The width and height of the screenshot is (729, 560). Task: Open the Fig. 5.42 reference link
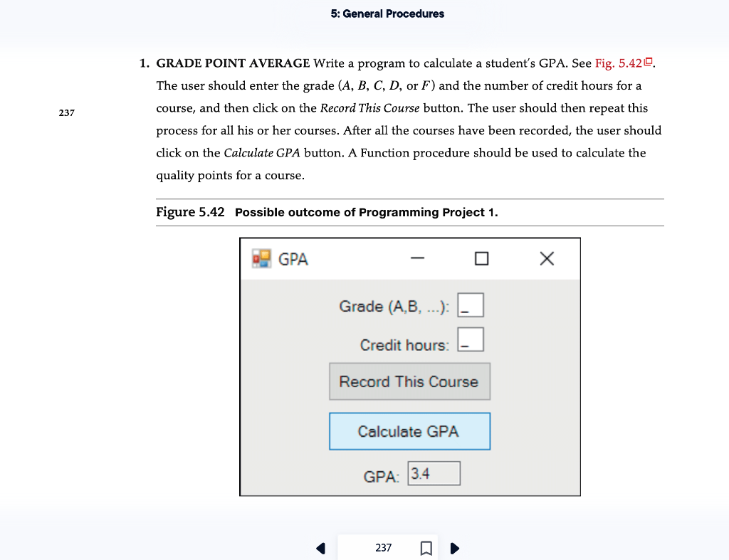pyautogui.click(x=618, y=63)
